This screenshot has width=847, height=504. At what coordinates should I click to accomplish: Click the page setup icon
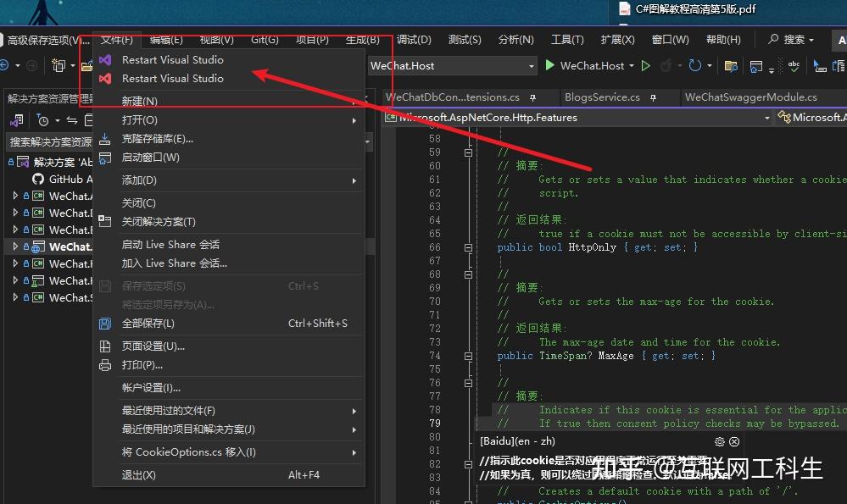coord(105,346)
